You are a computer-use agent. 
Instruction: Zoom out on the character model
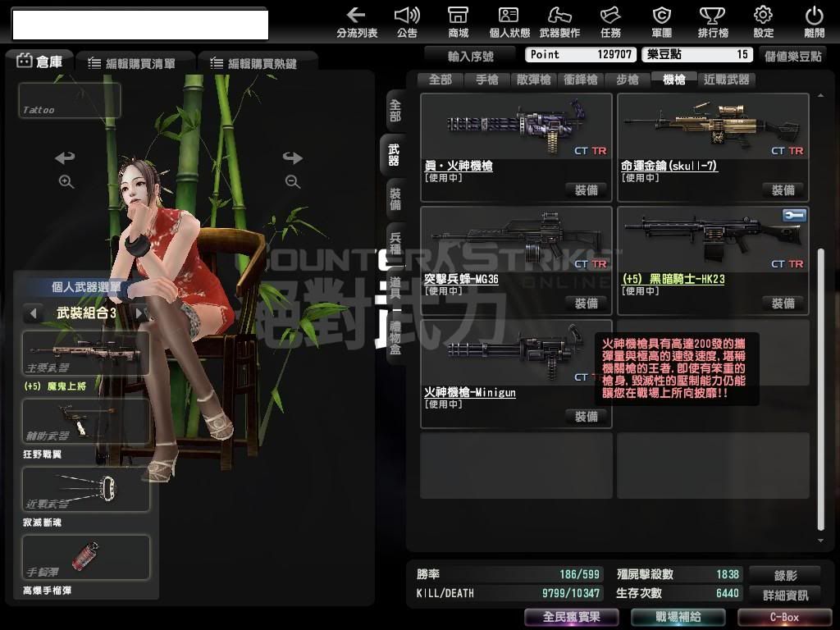293,181
